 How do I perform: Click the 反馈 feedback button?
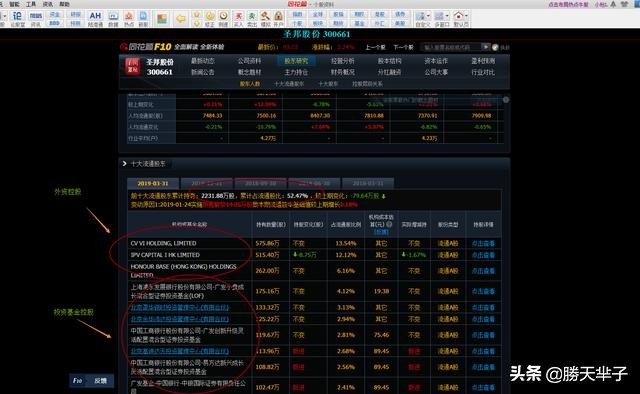click(100, 381)
